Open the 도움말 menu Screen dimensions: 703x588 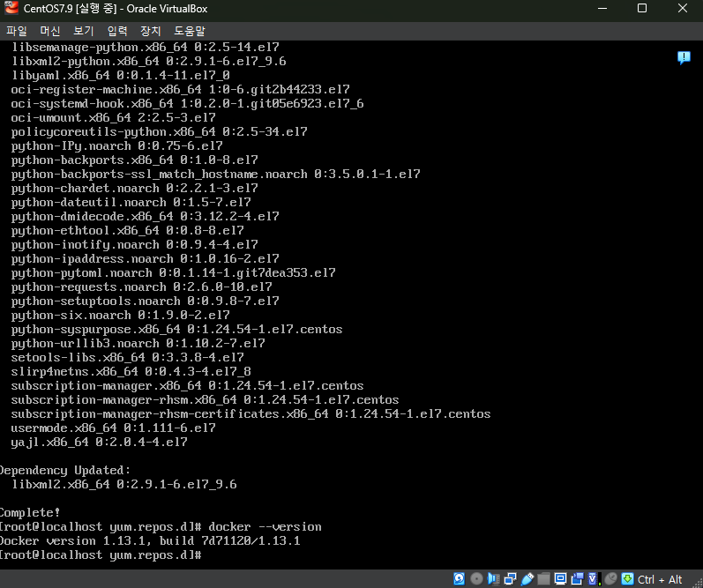pyautogui.click(x=189, y=31)
